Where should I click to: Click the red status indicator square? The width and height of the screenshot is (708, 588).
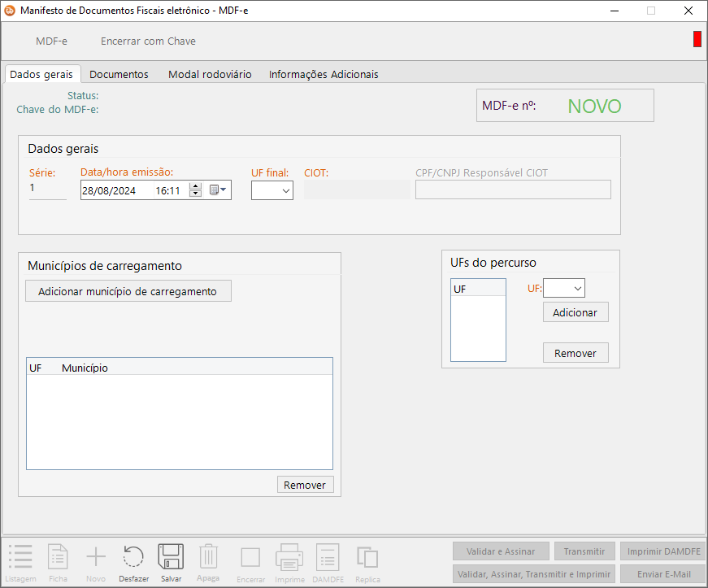(x=697, y=39)
